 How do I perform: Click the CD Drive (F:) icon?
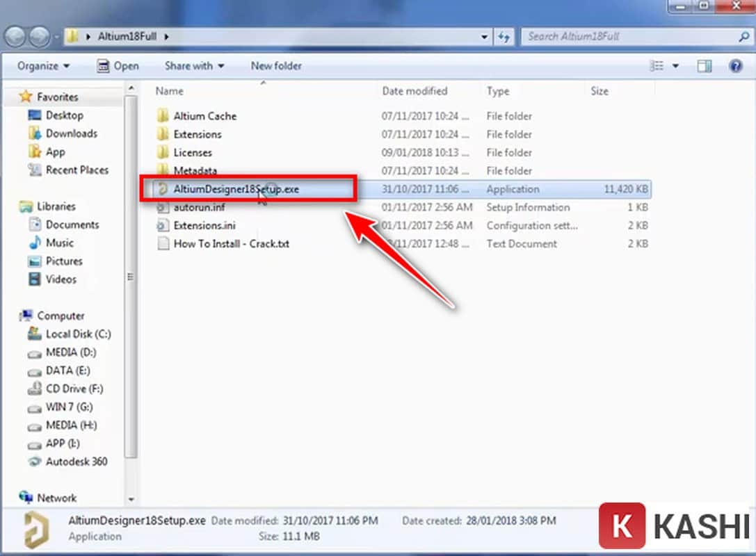[x=34, y=388]
